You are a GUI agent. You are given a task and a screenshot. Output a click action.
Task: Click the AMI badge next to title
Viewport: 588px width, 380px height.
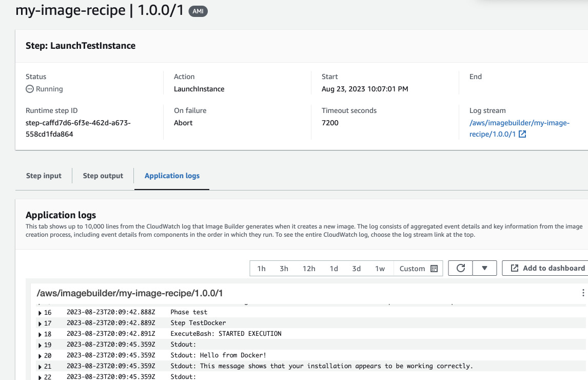click(x=198, y=11)
